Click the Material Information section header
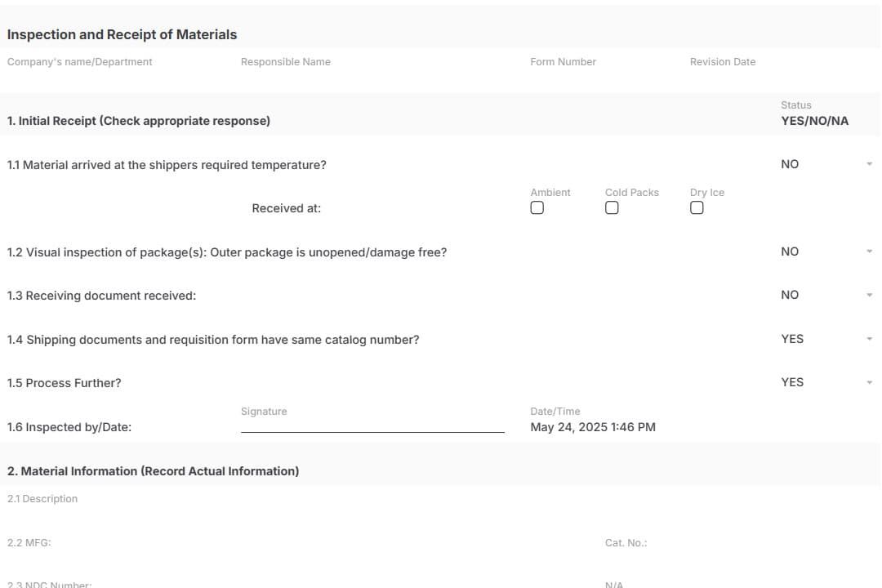Image resolution: width=882 pixels, height=588 pixels. [153, 471]
